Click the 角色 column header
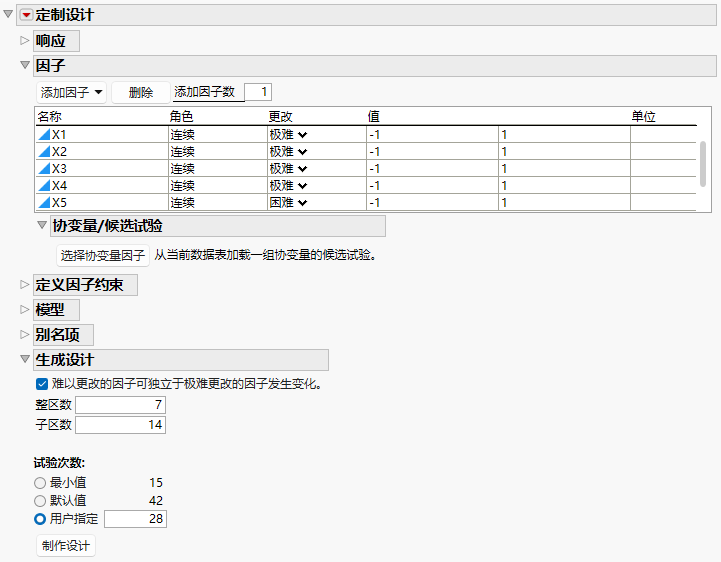Image resolution: width=721 pixels, height=562 pixels. 181,116
